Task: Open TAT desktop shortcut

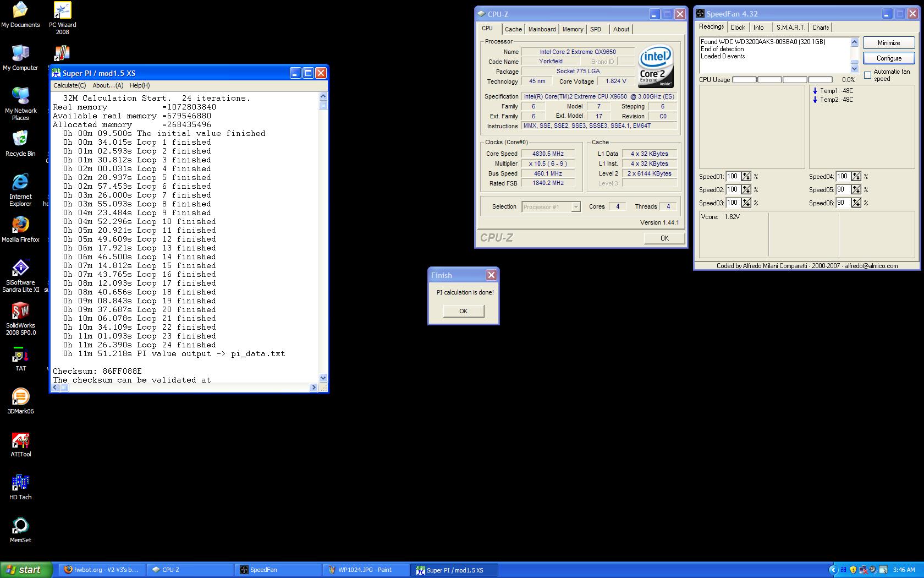Action: click(20, 359)
